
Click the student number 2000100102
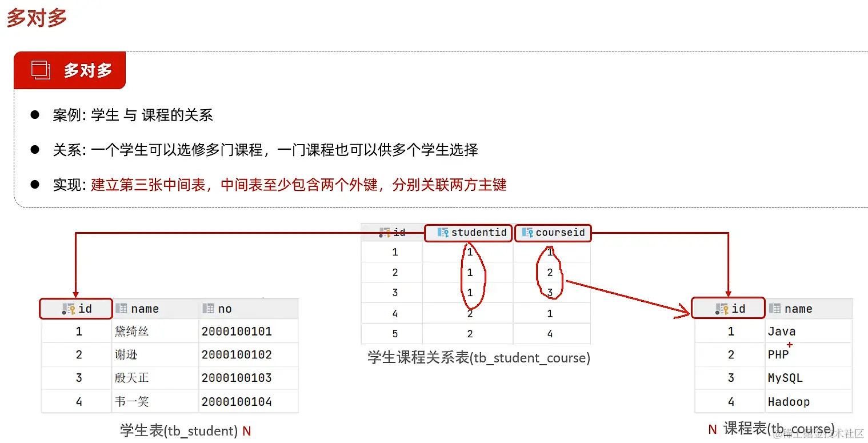pos(237,355)
